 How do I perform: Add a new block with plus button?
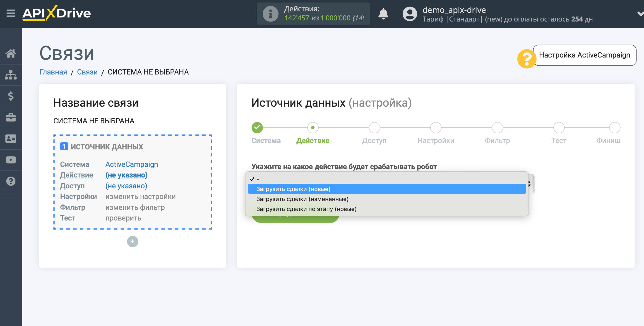coord(132,241)
